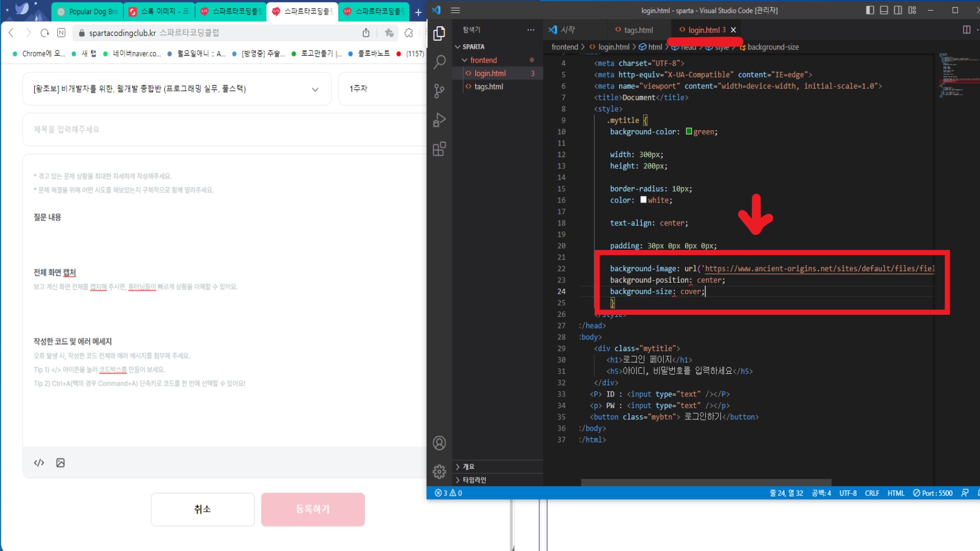The image size is (980, 551).
Task: Change the CRLF end of line sequence
Action: 872,493
